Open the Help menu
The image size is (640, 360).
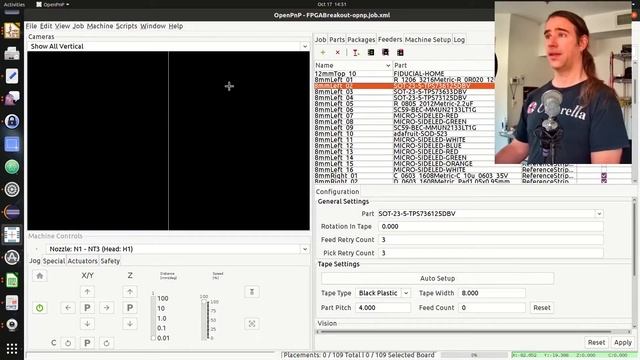(x=176, y=26)
